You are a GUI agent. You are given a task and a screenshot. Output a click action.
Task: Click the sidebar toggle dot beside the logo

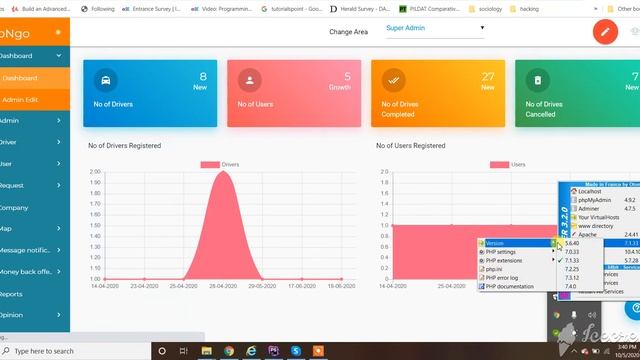58,32
